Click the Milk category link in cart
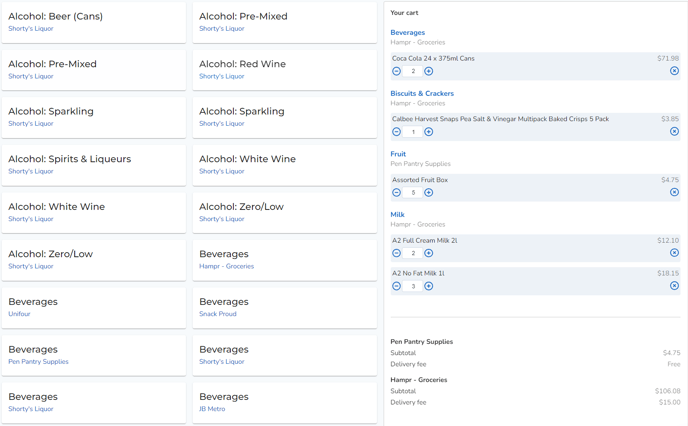Image resolution: width=688 pixels, height=426 pixels. click(397, 214)
